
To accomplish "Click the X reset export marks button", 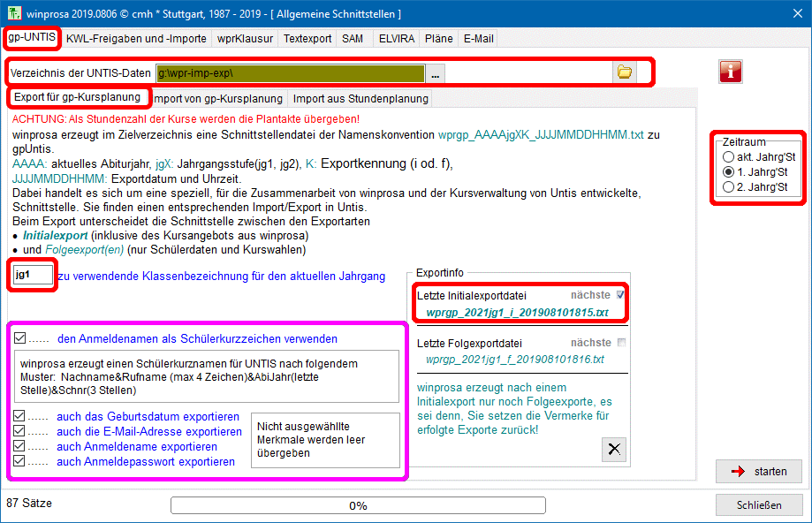I will point(613,449).
